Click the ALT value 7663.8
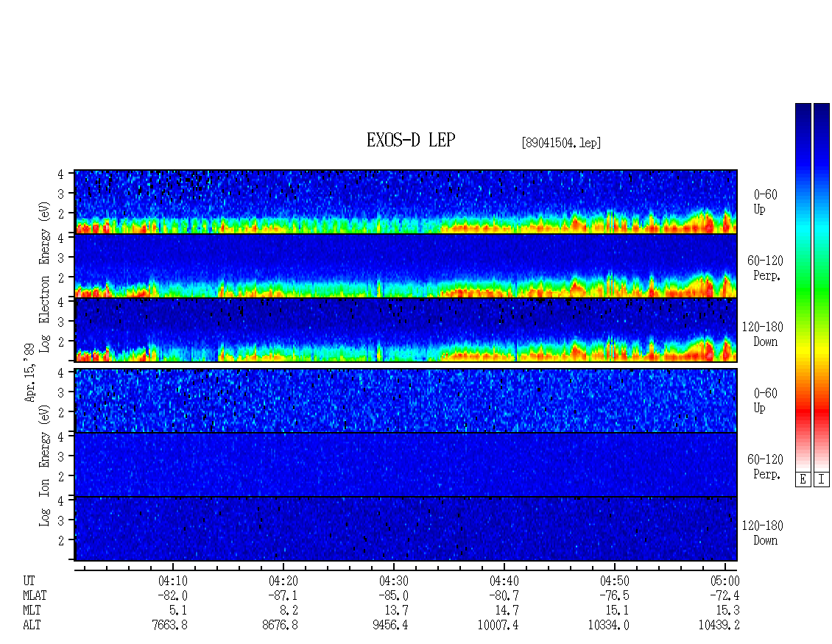The width and height of the screenshot is (832, 644). 170,626
